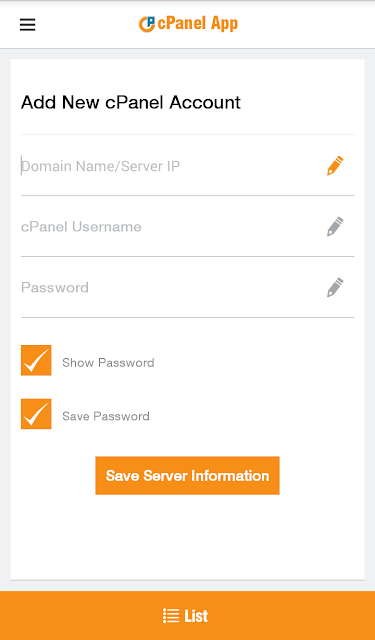Image resolution: width=375 pixels, height=640 pixels.
Task: Open the List tab text at bottom
Action: click(x=196, y=616)
